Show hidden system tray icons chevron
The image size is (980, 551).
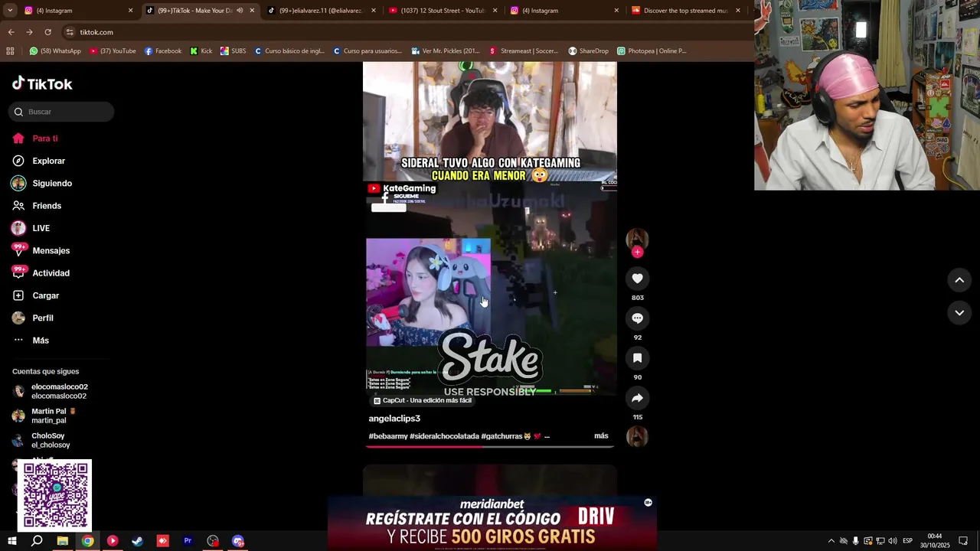tap(831, 541)
